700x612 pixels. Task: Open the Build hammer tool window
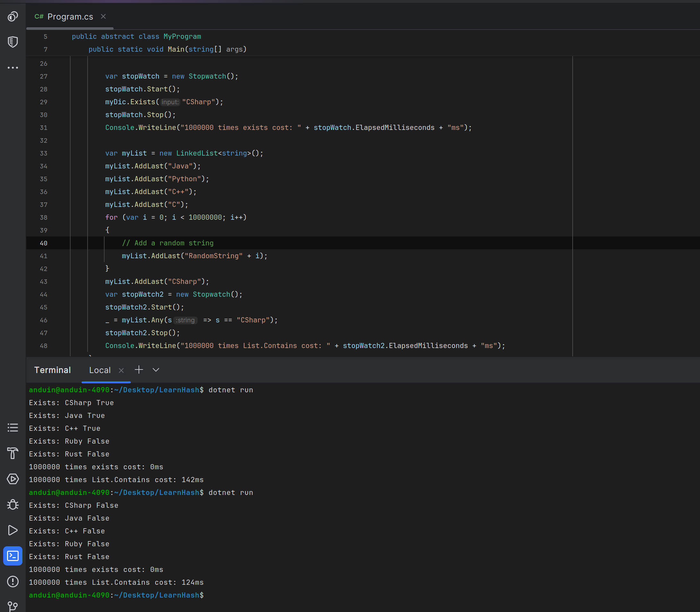click(13, 453)
